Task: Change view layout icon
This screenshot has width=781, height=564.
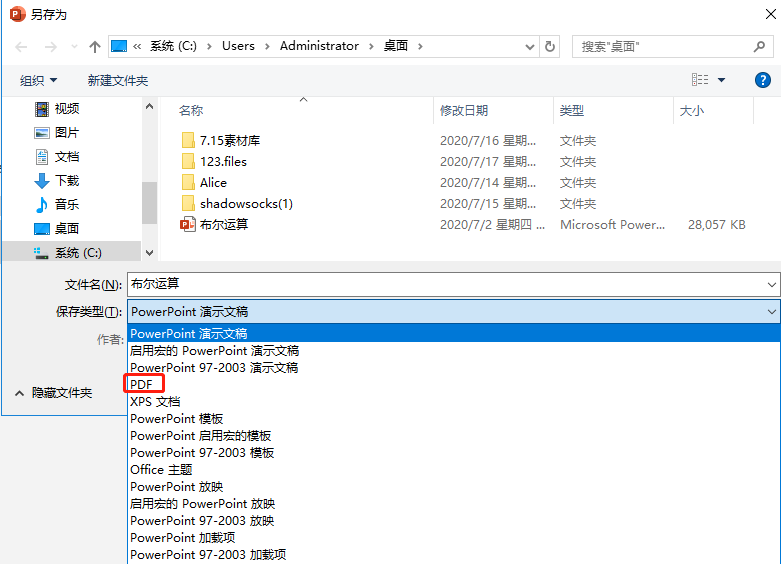Action: coord(700,80)
